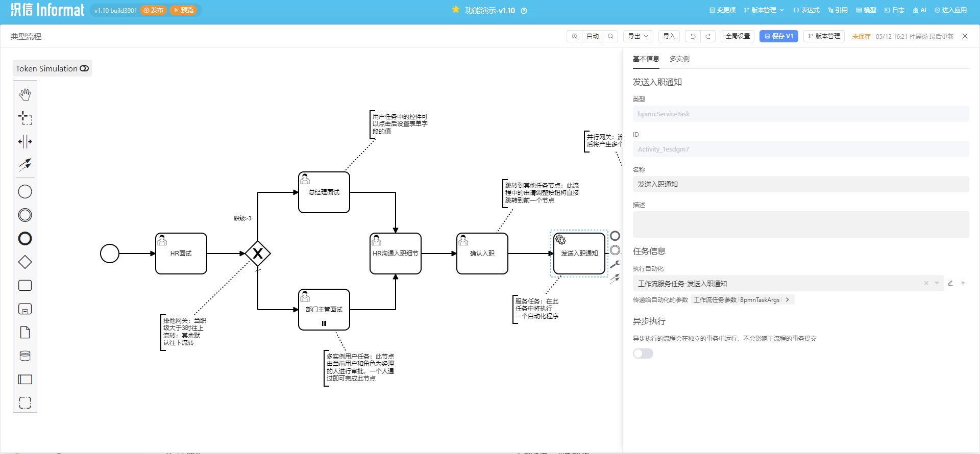Click the 发布 publish button

[154, 10]
